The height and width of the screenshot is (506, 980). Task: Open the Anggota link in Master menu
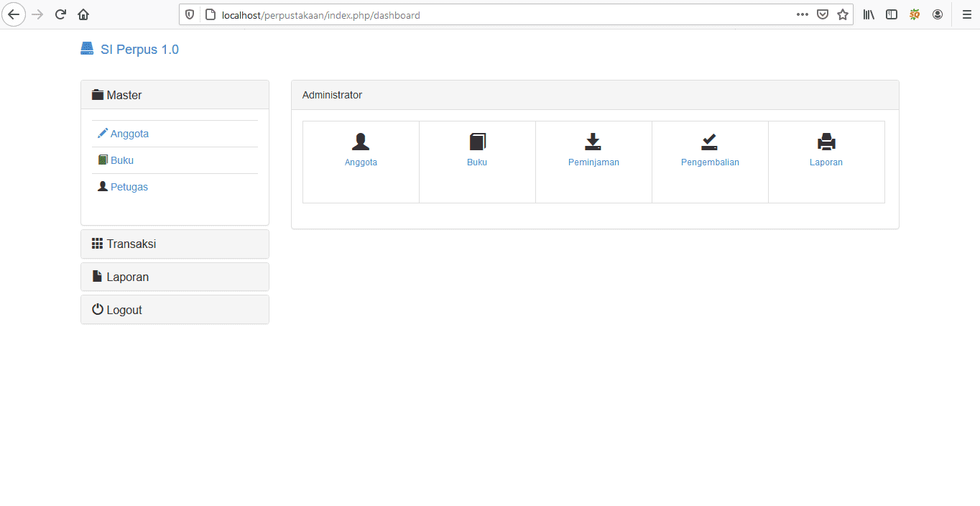point(129,134)
